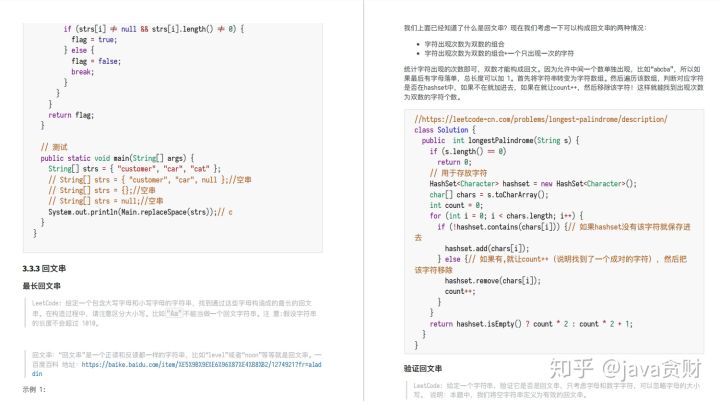The image size is (720, 401).
Task: Click the line "return flag;"
Action: 71,115
